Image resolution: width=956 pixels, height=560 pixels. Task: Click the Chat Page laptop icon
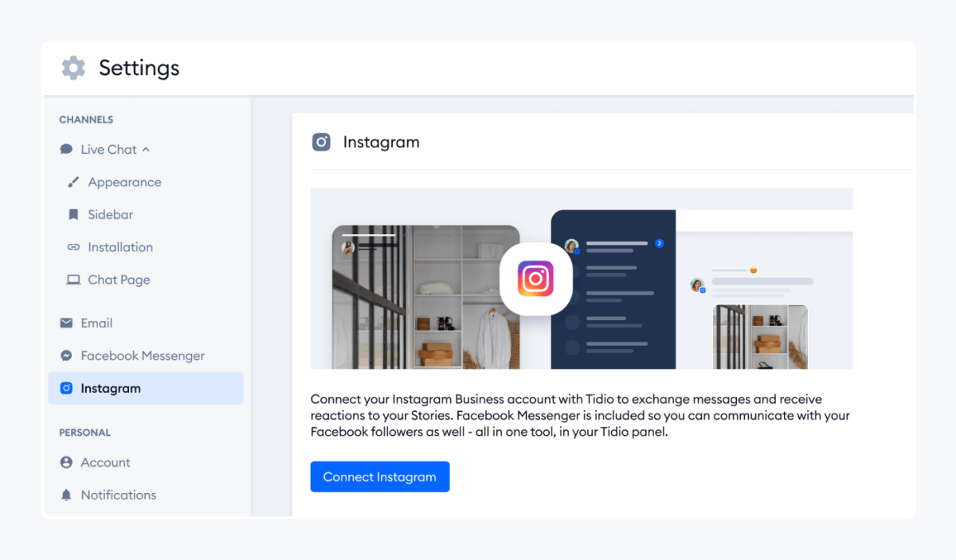73,280
